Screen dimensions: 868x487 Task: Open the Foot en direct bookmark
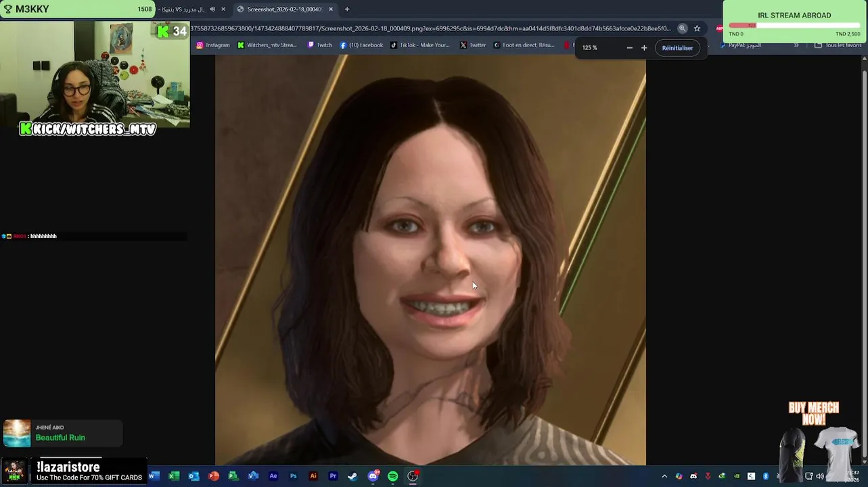pyautogui.click(x=524, y=45)
